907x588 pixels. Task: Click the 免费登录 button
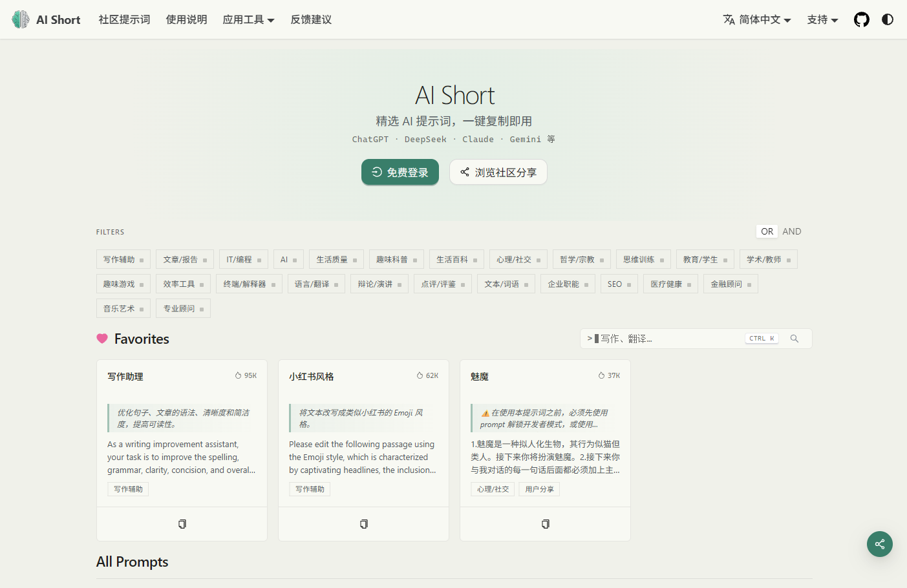pyautogui.click(x=400, y=173)
